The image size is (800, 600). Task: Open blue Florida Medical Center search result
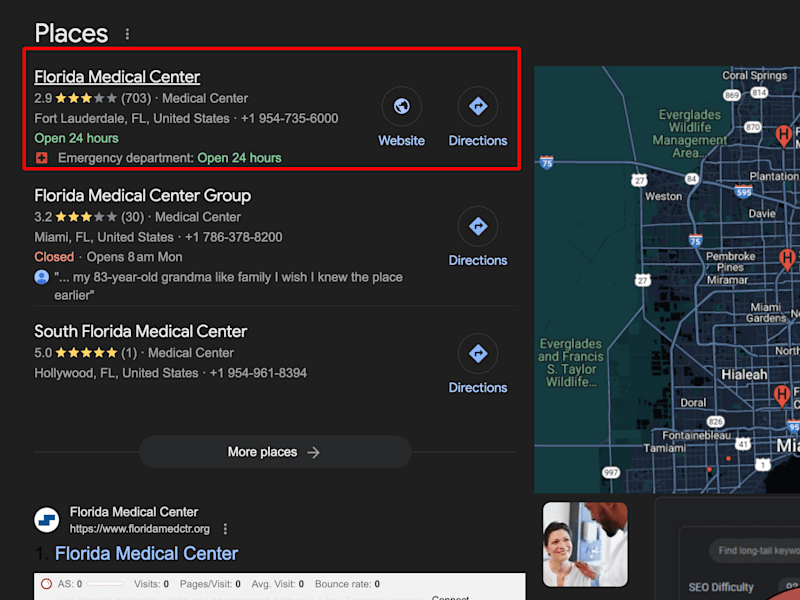point(146,554)
